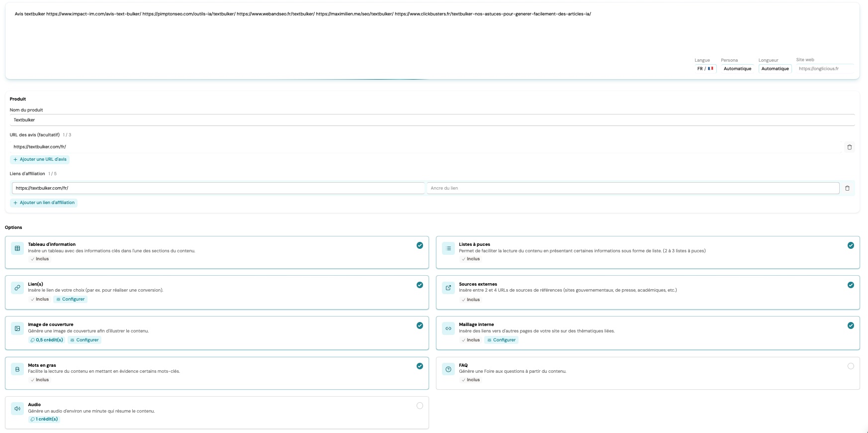Open the Persona Automatique dropdown
868x433 pixels.
coord(737,69)
